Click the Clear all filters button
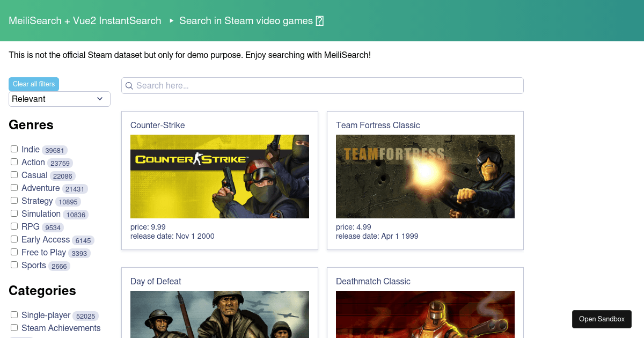644x338 pixels. [x=34, y=84]
